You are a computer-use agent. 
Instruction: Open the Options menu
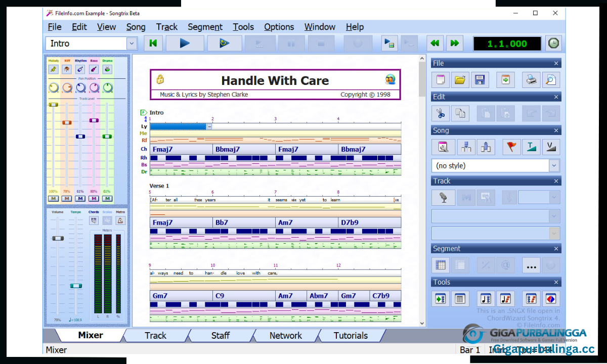click(x=279, y=27)
